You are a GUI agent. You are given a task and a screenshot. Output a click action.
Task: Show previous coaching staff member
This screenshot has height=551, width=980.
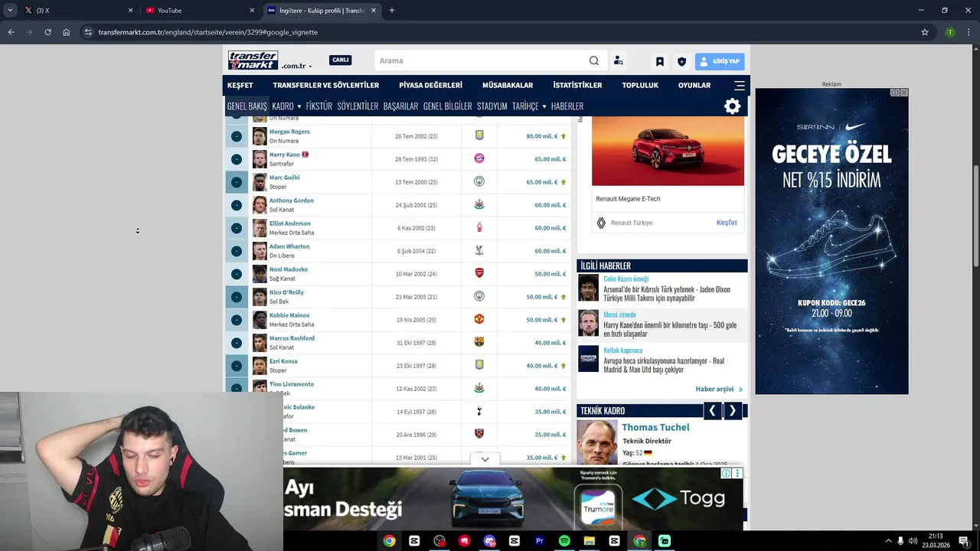coord(712,411)
